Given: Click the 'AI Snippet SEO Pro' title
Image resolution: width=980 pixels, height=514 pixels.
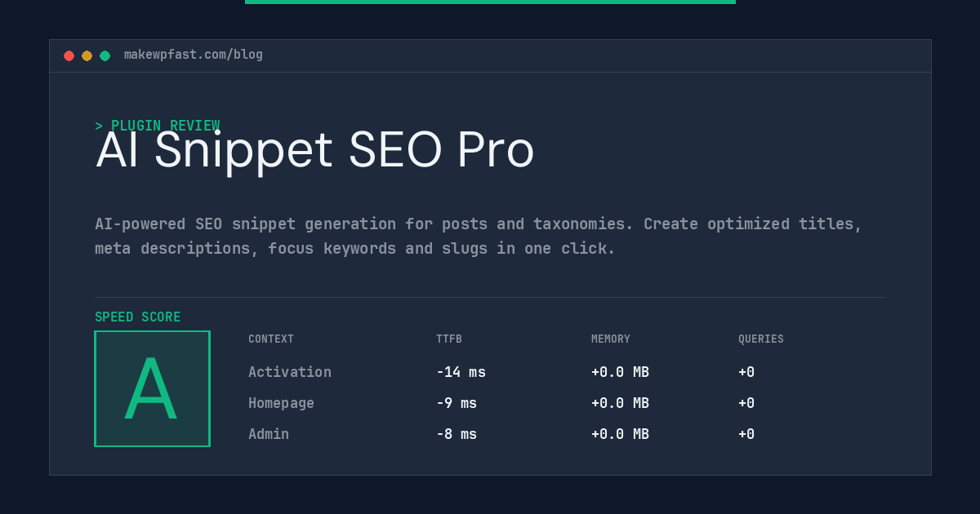Looking at the screenshot, I should coord(315,150).
